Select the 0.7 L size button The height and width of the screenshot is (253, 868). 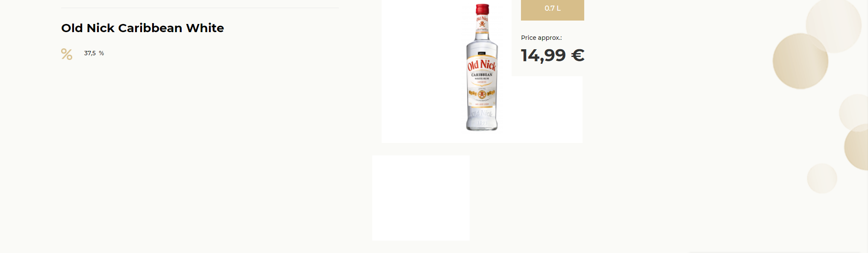552,9
